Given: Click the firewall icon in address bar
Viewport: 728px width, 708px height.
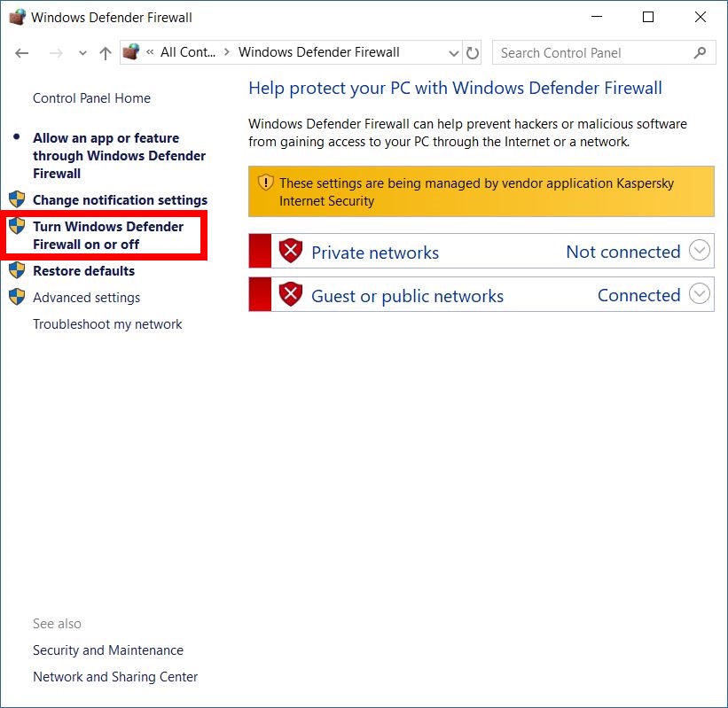Looking at the screenshot, I should (131, 52).
